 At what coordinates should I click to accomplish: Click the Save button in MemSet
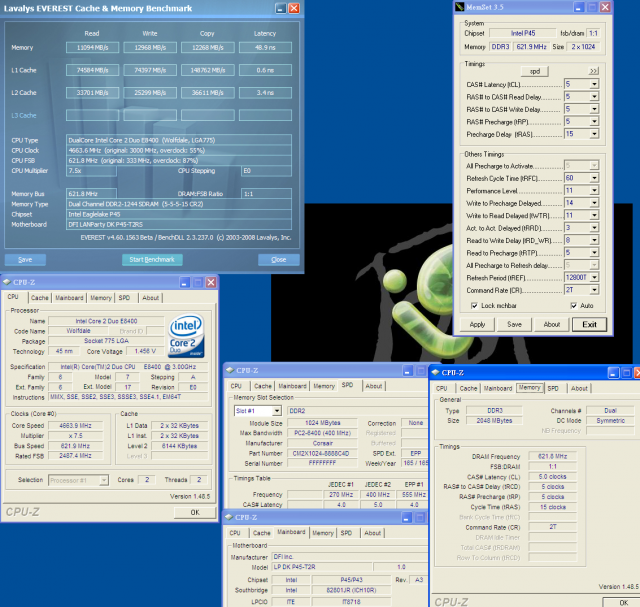coord(514,325)
